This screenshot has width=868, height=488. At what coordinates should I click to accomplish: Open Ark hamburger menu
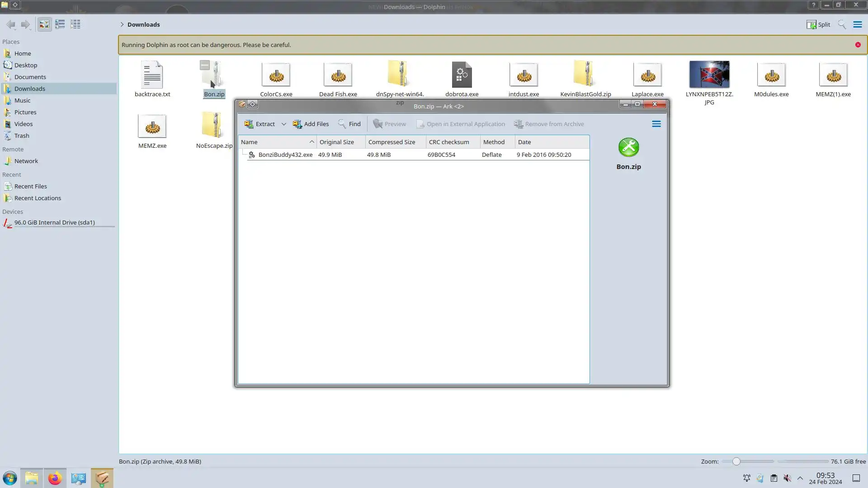point(656,124)
